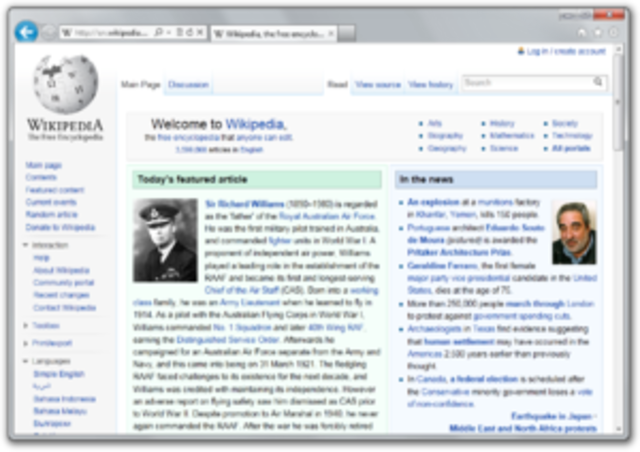This screenshot has height=452, width=640.
Task: Open the Sir Richard Williams article link
Action: [244, 204]
